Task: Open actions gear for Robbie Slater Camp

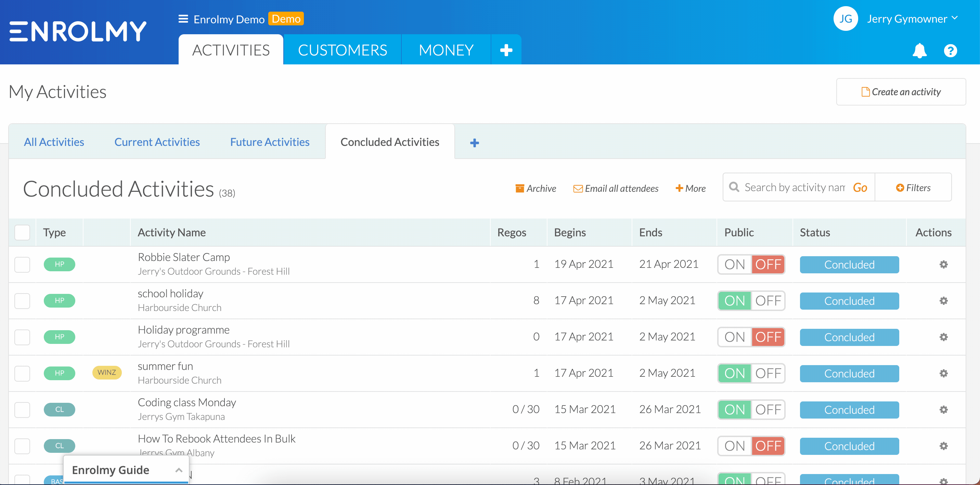Action: [943, 264]
